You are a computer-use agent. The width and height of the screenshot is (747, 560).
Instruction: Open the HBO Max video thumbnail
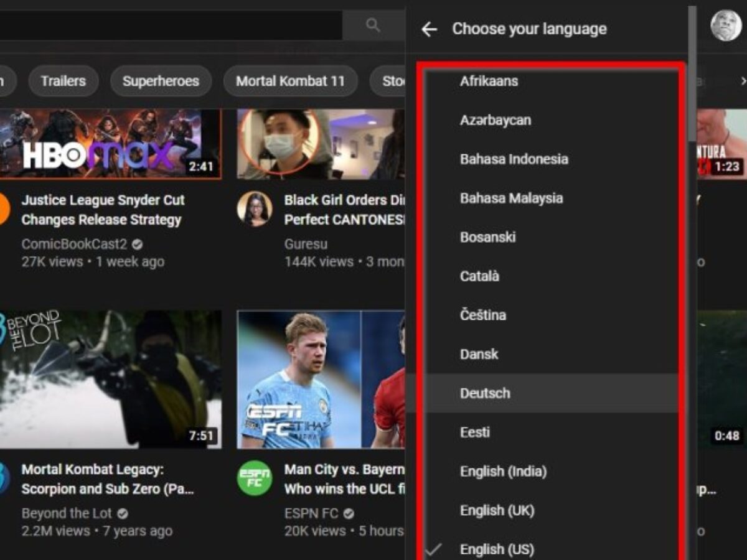click(x=110, y=144)
